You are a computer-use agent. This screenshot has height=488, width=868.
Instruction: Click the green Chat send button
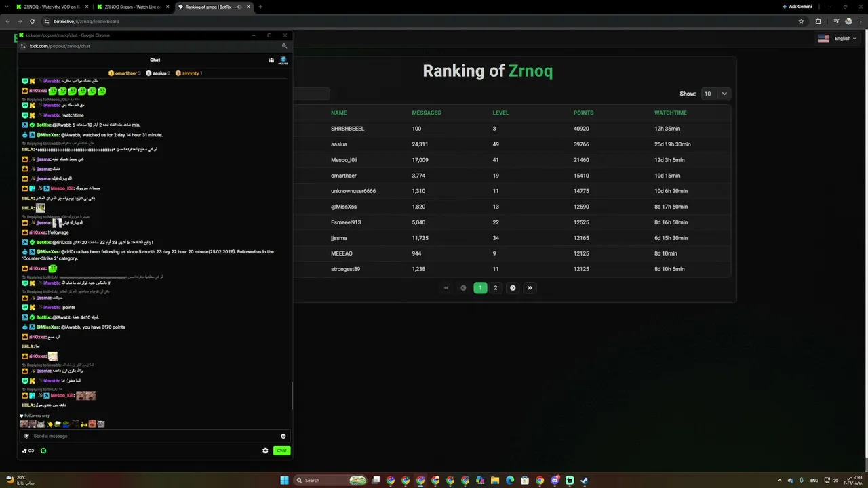[x=281, y=451]
